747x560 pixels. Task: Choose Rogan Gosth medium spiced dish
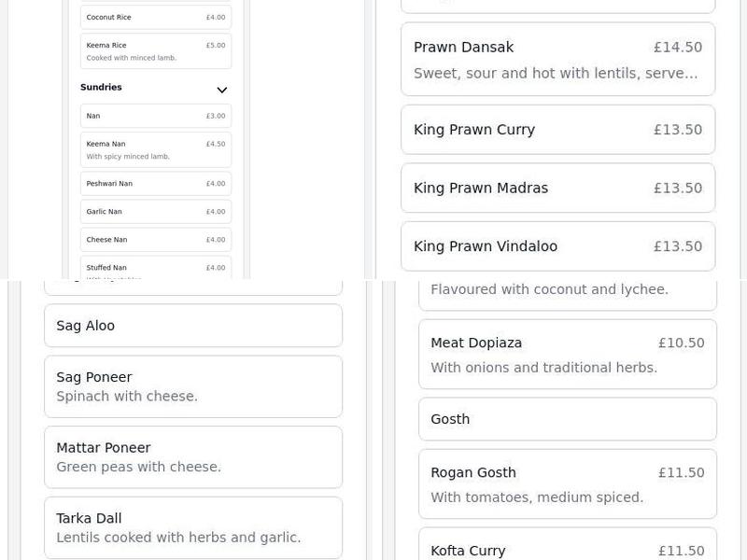point(567,484)
